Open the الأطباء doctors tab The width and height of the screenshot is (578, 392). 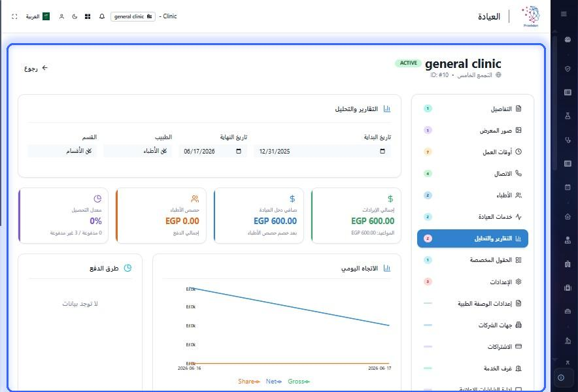click(473, 195)
